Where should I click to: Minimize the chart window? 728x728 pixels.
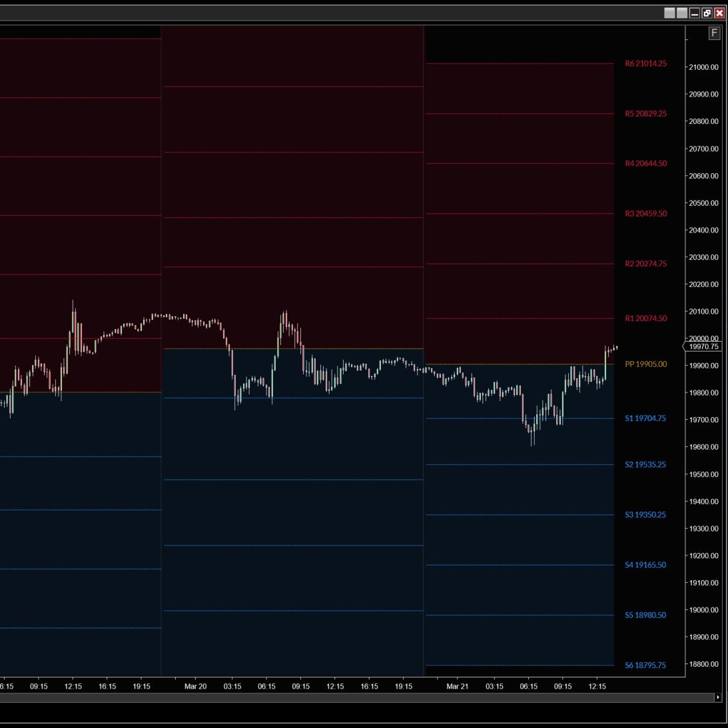pyautogui.click(x=695, y=13)
